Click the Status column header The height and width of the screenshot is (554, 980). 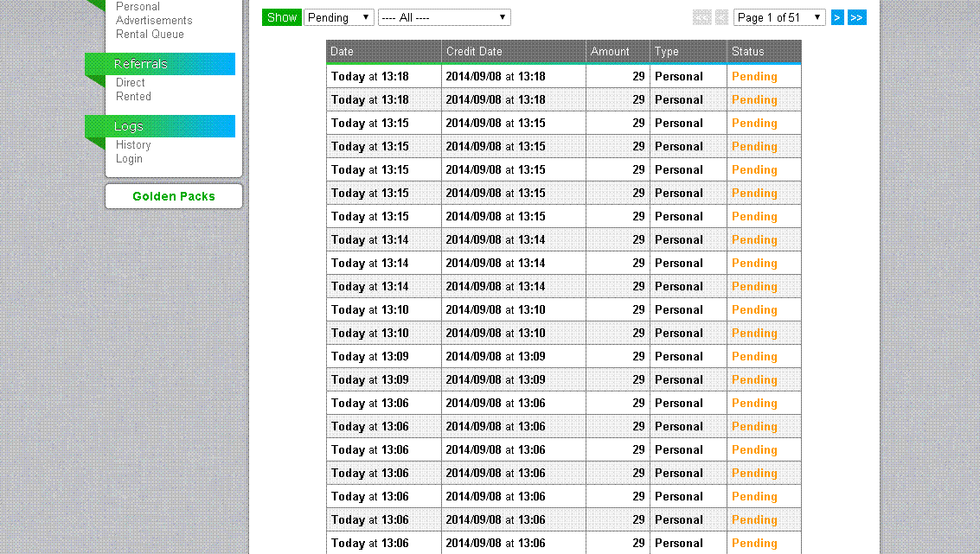coord(765,51)
